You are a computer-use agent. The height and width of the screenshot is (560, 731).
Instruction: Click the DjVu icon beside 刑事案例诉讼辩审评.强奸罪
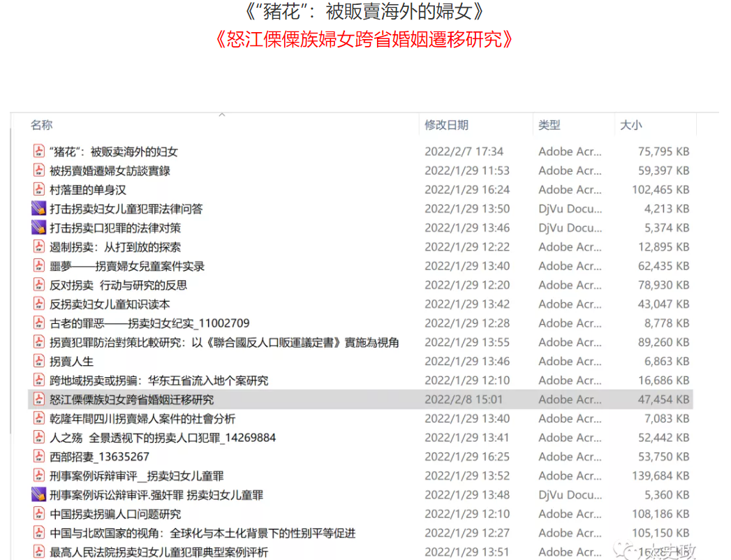(x=38, y=495)
